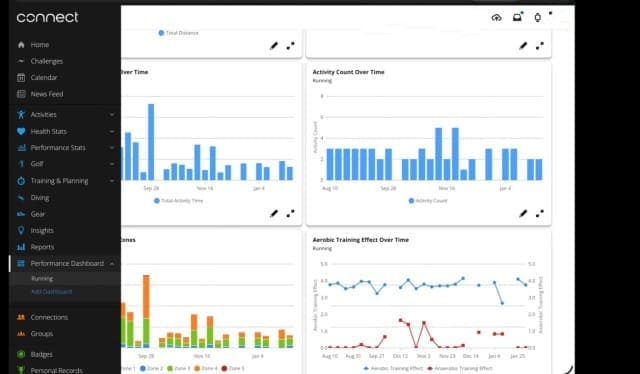This screenshot has height=374, width=640.
Task: Click the cloud upload icon
Action: click(496, 17)
